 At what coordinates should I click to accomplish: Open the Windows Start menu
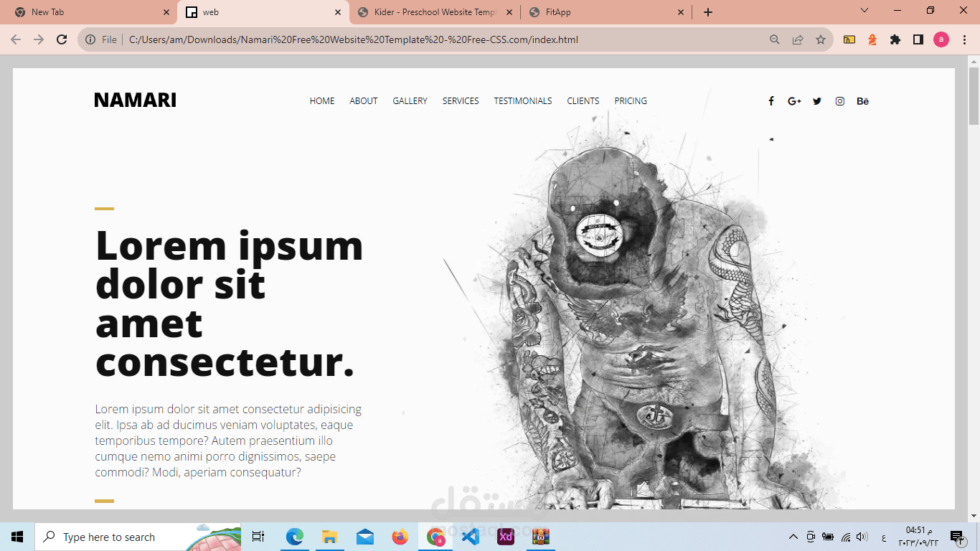17,537
